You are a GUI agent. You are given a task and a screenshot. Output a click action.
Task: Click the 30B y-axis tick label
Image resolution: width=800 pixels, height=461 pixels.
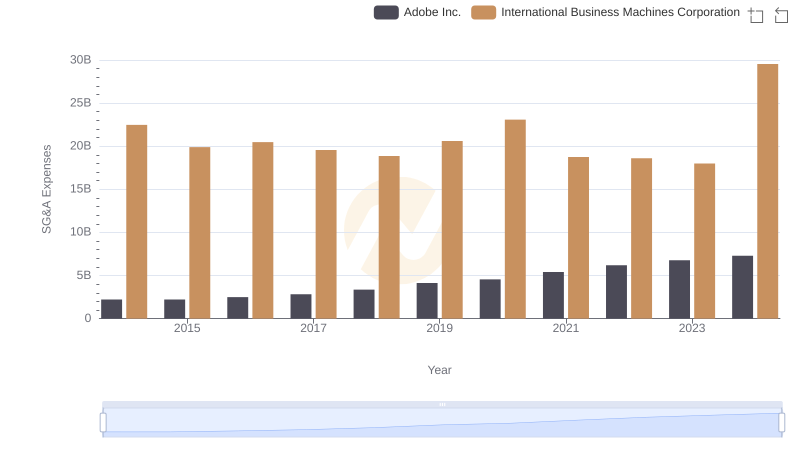coord(80,60)
